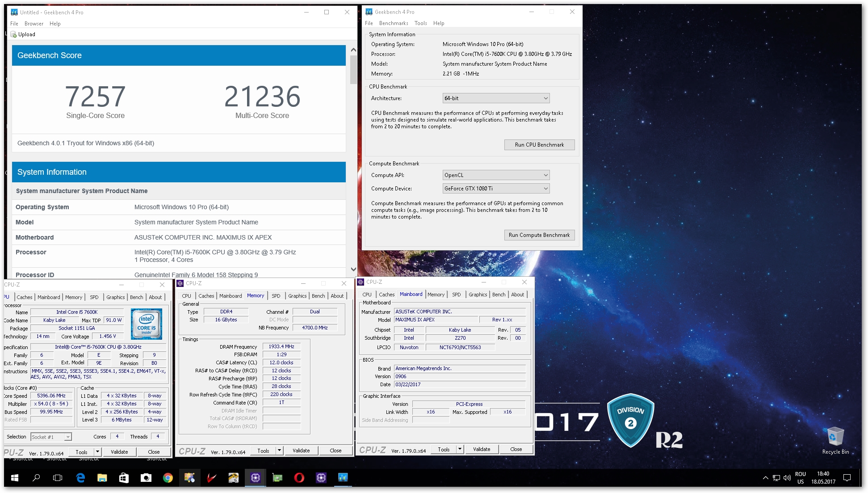Switch to SPD tab in Memory CPU-Z window
868x493 pixels.
(x=276, y=296)
